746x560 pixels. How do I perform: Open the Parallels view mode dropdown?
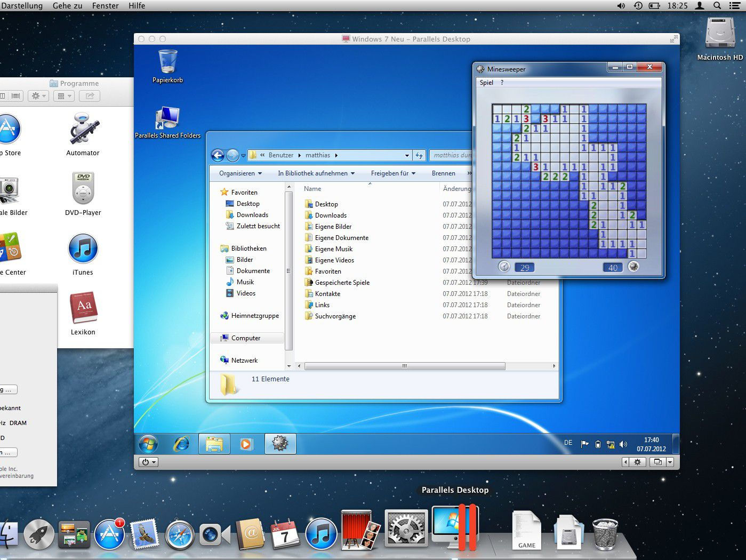(670, 462)
